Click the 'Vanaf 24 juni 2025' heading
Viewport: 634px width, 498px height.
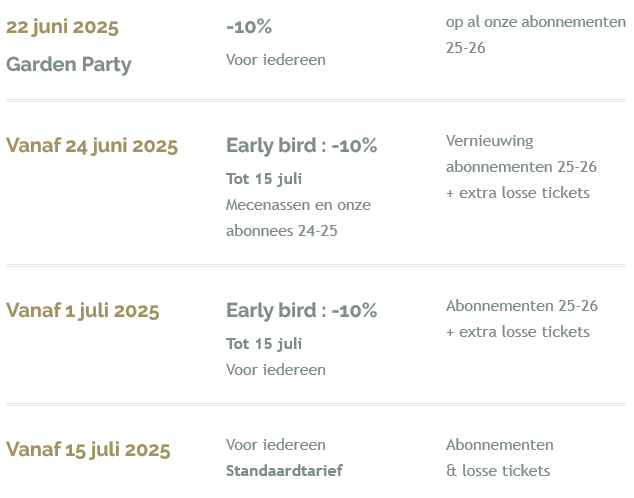coord(92,146)
